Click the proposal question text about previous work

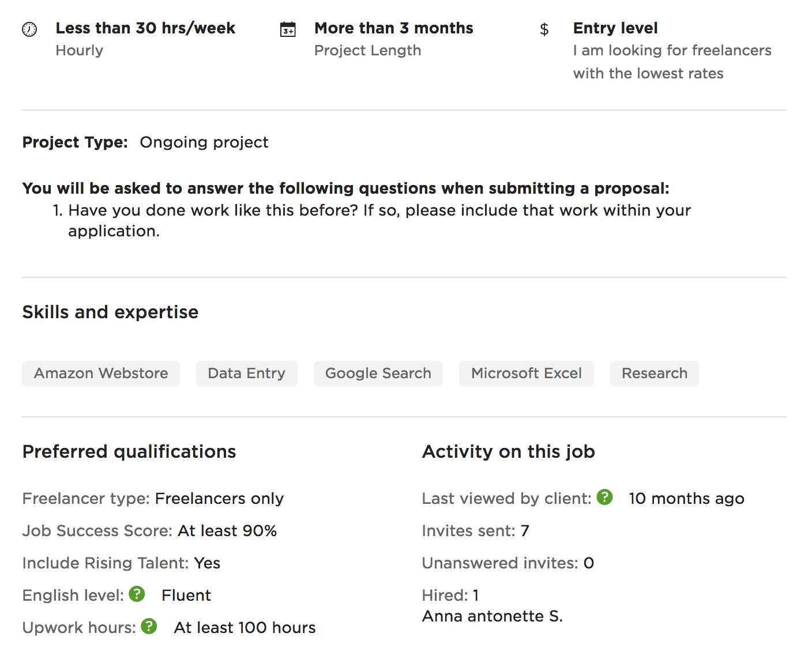[379, 210]
